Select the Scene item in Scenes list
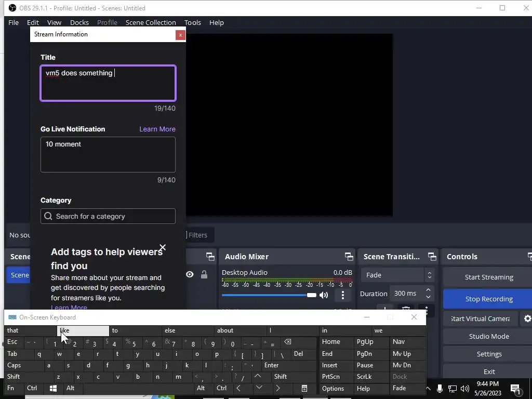Image resolution: width=532 pixels, height=399 pixels. (x=19, y=275)
